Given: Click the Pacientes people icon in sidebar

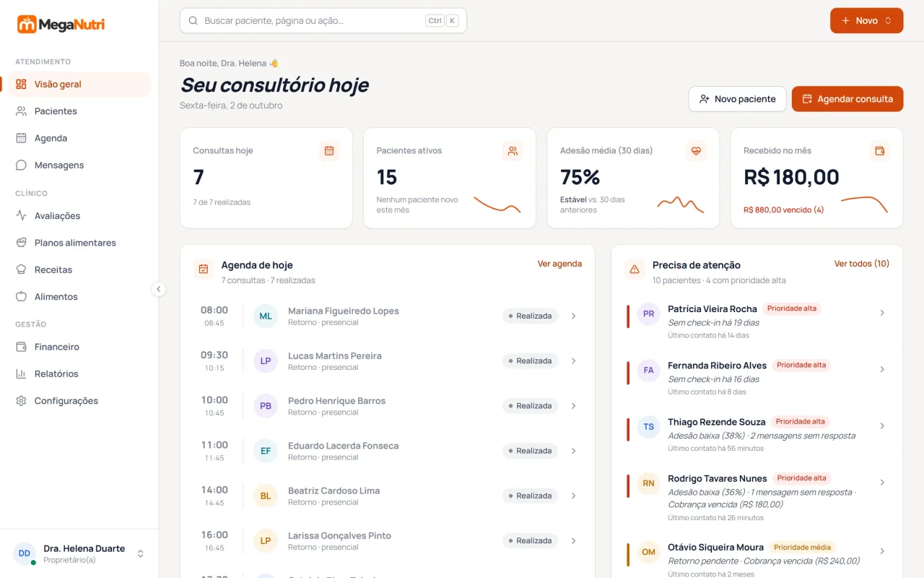Looking at the screenshot, I should [x=21, y=111].
